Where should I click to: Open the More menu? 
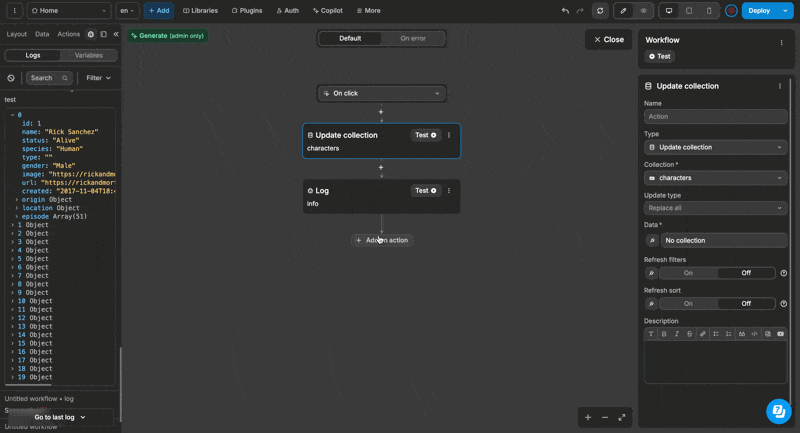click(369, 11)
